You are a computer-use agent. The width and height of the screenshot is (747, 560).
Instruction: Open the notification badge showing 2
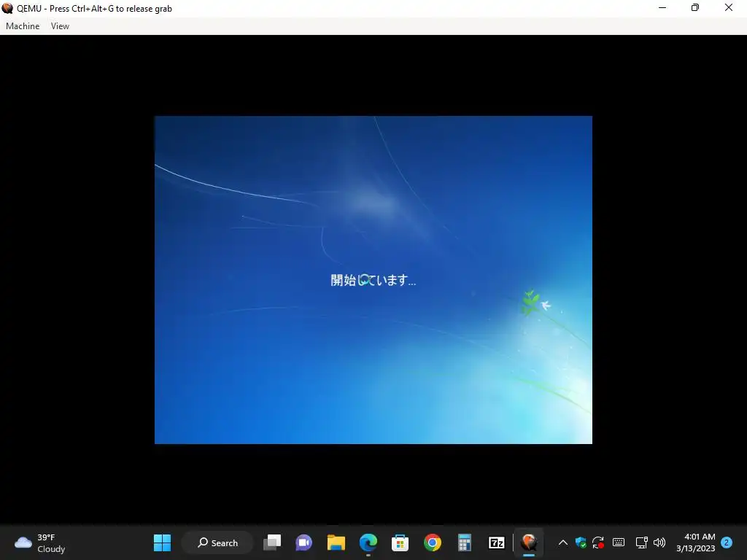727,542
